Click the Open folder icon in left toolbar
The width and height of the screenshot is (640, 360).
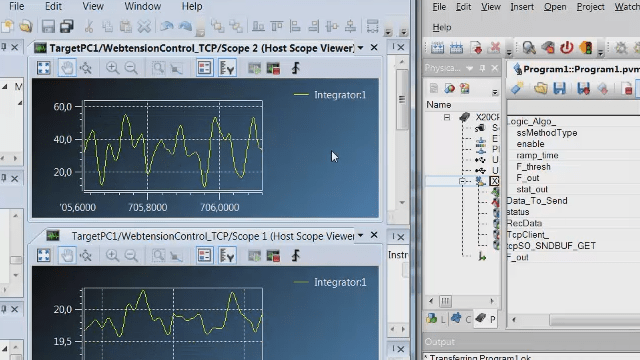coord(26,27)
